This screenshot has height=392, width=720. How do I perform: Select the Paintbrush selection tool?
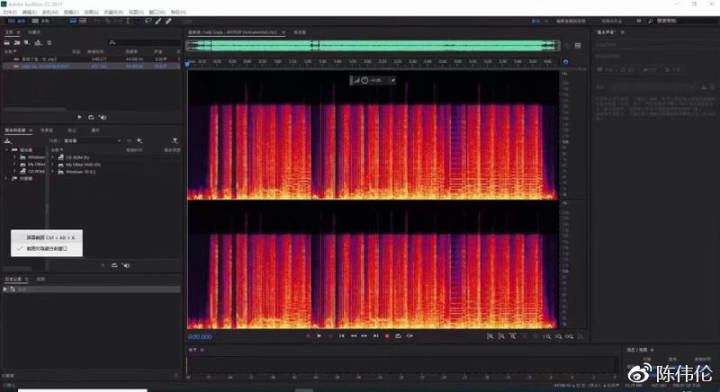[x=158, y=21]
